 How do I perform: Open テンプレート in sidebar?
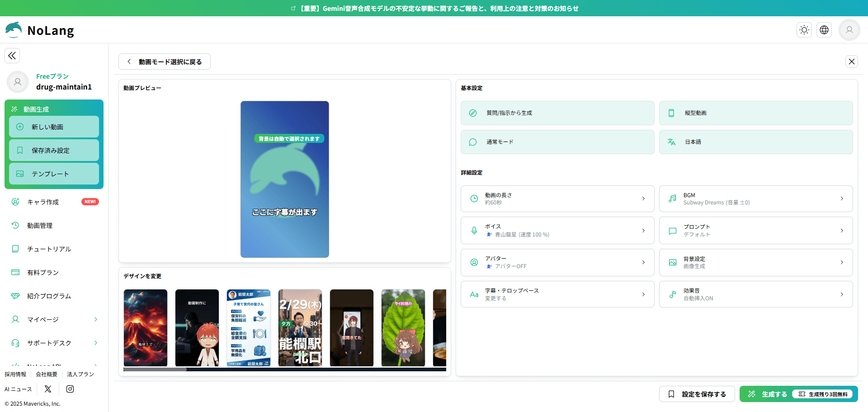[x=54, y=174]
